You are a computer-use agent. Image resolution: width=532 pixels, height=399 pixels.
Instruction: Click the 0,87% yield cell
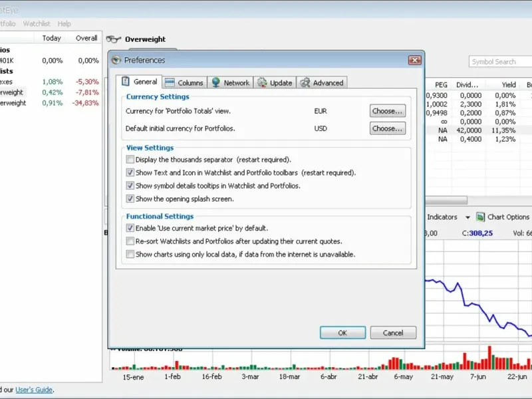505,113
